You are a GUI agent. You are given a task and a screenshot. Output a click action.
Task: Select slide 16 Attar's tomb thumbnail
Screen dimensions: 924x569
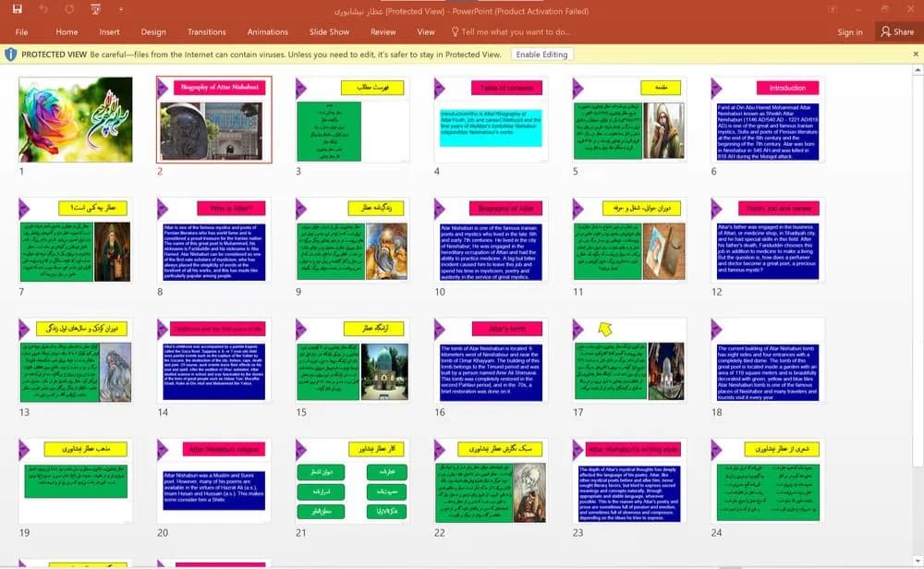tap(491, 360)
